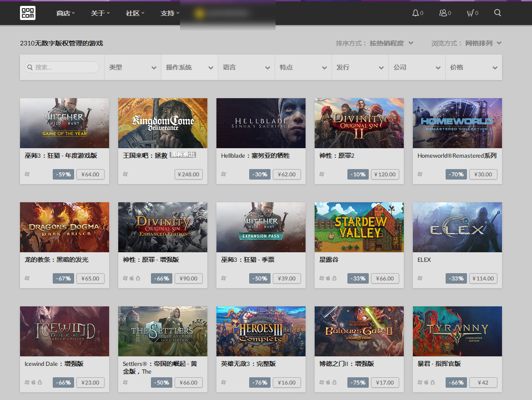Open the Hellblade game cover thumbnail
The width and height of the screenshot is (532, 400).
pyautogui.click(x=261, y=123)
